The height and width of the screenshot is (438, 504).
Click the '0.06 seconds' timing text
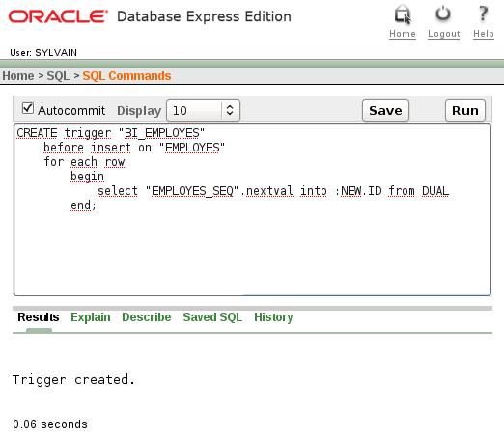50,424
